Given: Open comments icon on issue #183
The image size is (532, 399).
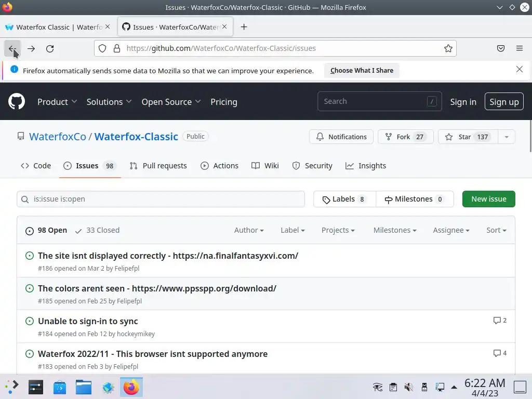Looking at the screenshot, I should click(x=500, y=353).
